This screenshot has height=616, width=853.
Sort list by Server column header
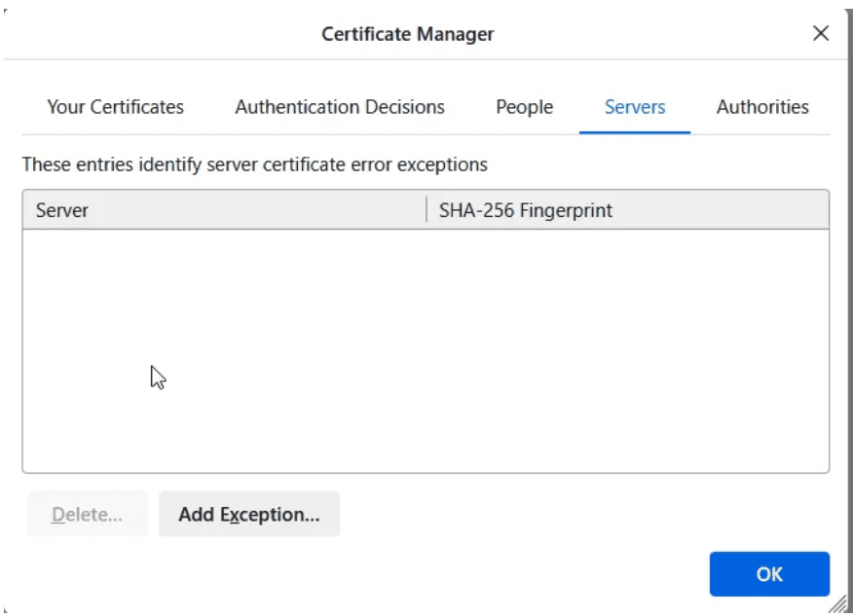[x=62, y=210]
